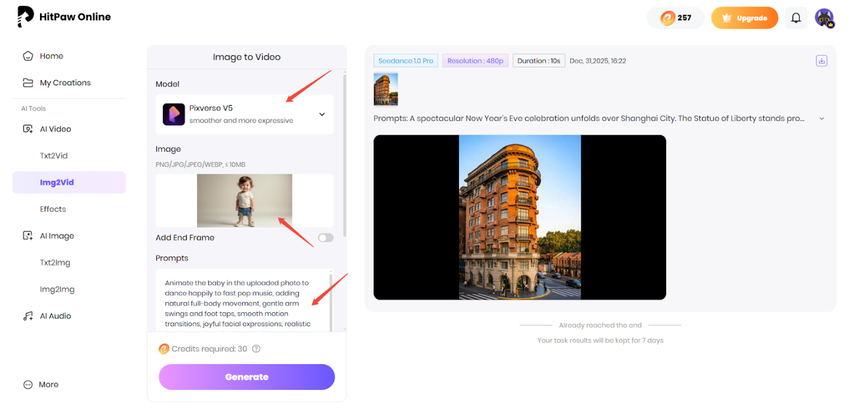
Task: Click the AI Image sidebar icon
Action: pyautogui.click(x=28, y=236)
